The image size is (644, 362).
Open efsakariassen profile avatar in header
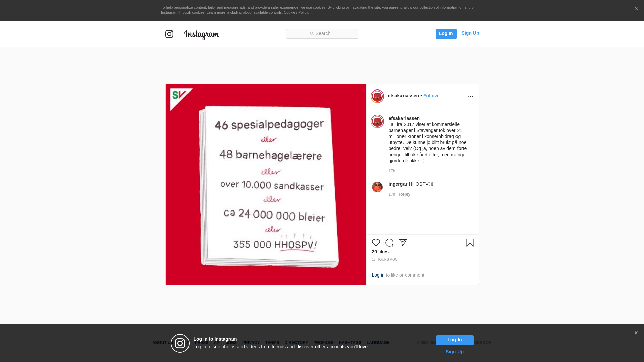click(x=377, y=96)
